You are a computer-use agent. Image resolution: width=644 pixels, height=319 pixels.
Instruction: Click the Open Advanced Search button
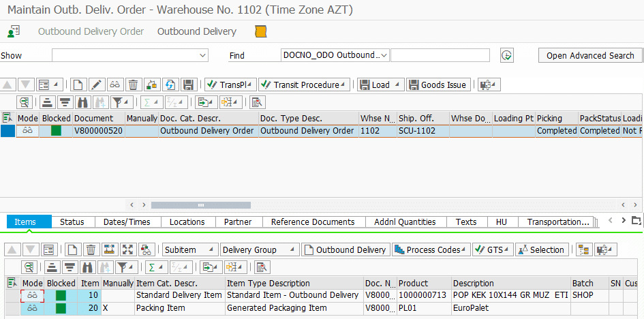[x=590, y=55]
